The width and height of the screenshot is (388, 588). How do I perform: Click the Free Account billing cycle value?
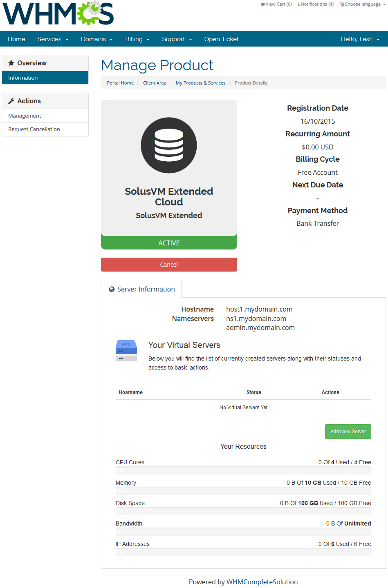click(x=318, y=172)
